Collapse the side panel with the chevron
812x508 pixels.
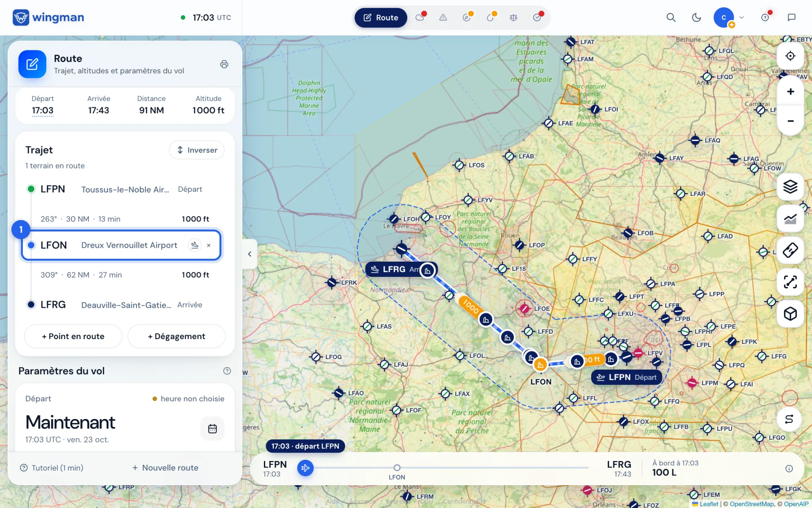(250, 254)
